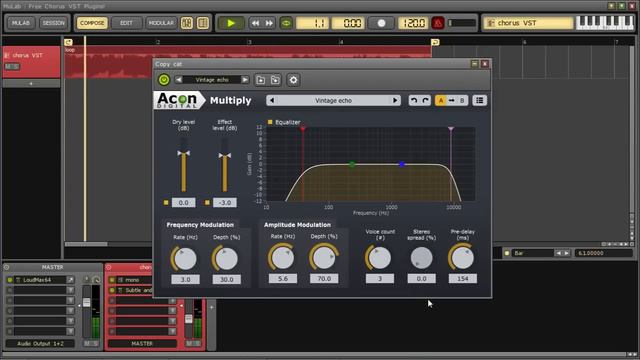Click the Frequency Modulation Rate knob

(185, 259)
